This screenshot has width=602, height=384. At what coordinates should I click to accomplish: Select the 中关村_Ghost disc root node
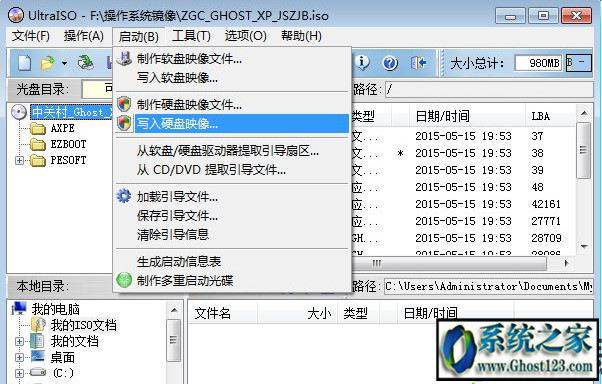point(72,113)
